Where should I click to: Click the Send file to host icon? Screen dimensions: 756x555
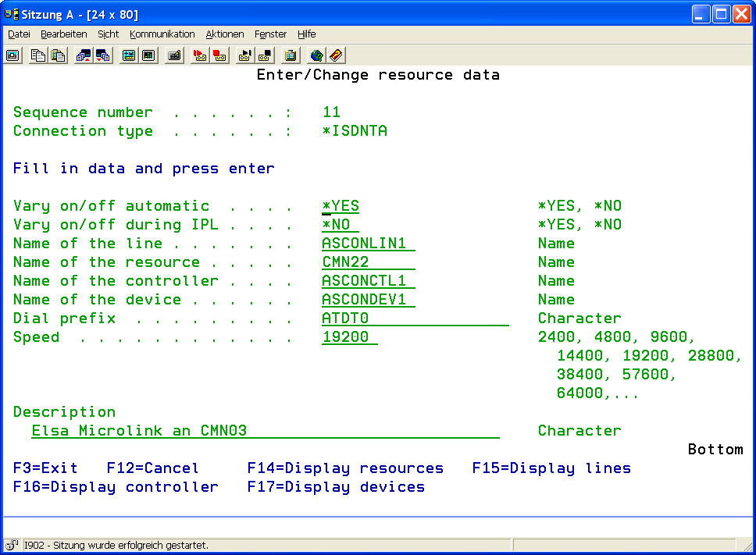(83, 55)
